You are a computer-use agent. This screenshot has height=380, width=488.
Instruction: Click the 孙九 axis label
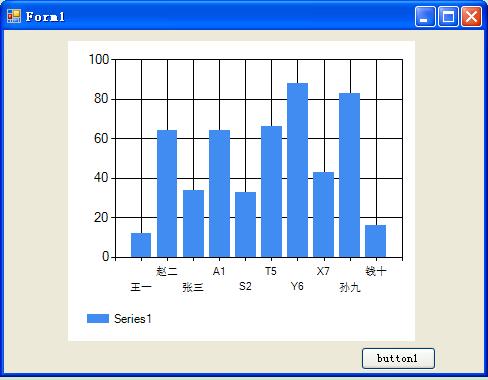pos(350,287)
